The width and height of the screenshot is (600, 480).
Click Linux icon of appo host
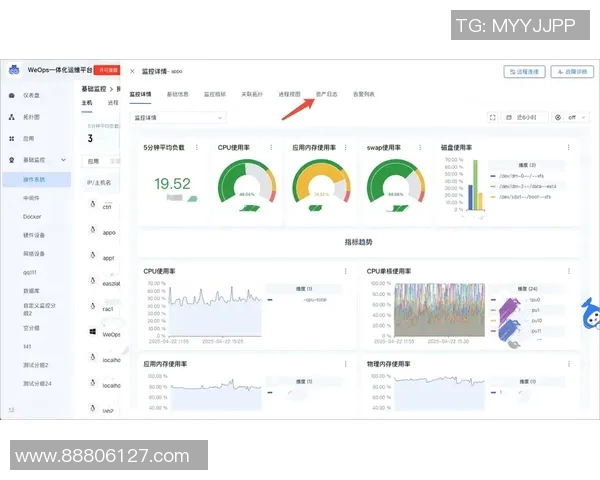(93, 230)
